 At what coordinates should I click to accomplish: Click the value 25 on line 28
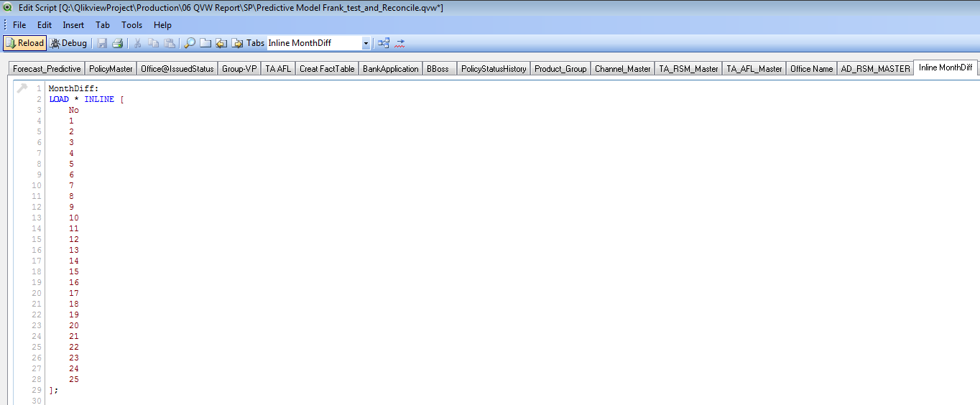[74, 379]
